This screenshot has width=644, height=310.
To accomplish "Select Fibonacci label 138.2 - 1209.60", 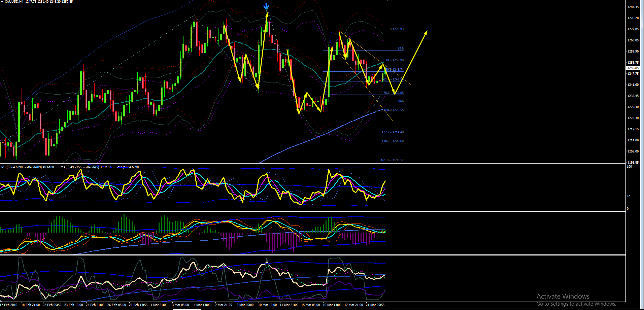I will (x=393, y=141).
